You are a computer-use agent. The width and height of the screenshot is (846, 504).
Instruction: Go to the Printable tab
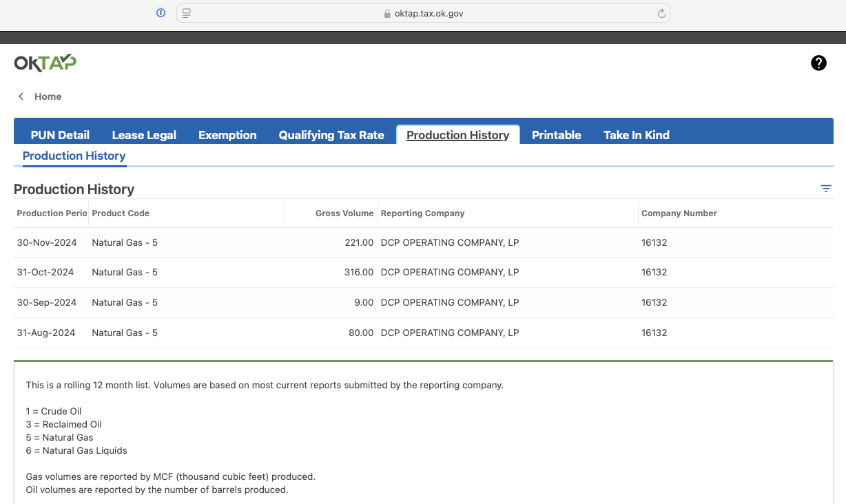(556, 135)
